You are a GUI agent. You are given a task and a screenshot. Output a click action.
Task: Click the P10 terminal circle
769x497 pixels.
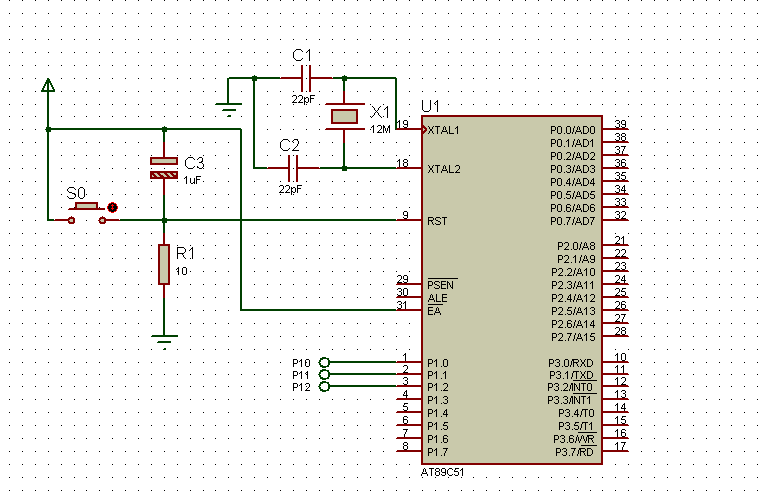tap(324, 362)
